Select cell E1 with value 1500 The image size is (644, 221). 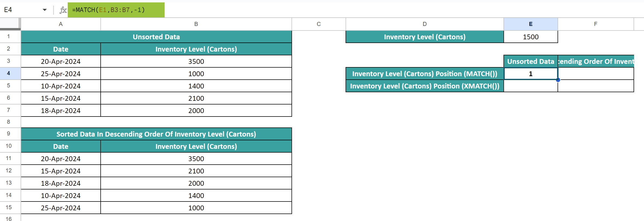coord(531,37)
